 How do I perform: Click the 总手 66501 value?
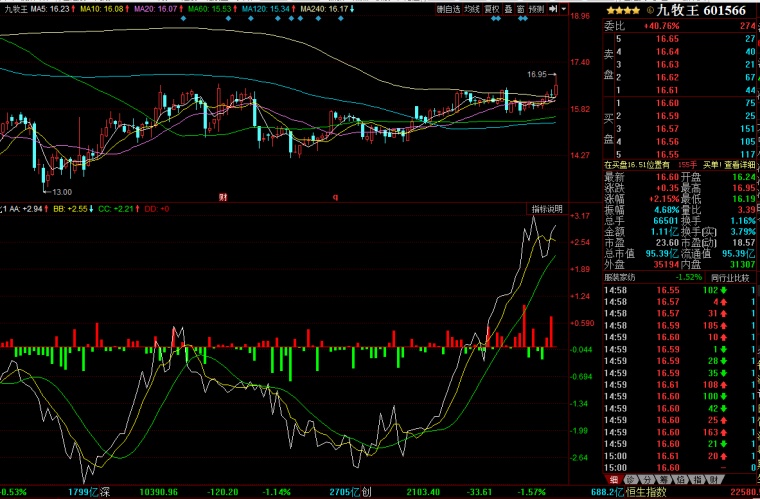pyautogui.click(x=666, y=221)
